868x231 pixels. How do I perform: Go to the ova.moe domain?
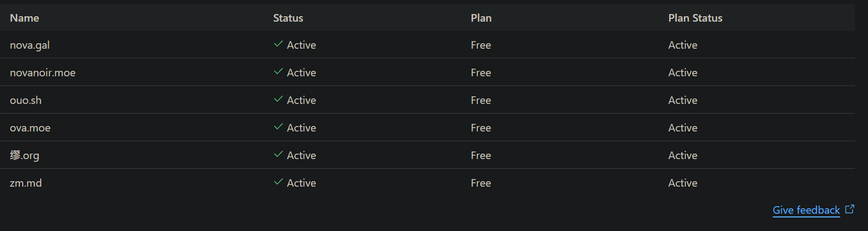click(30, 128)
